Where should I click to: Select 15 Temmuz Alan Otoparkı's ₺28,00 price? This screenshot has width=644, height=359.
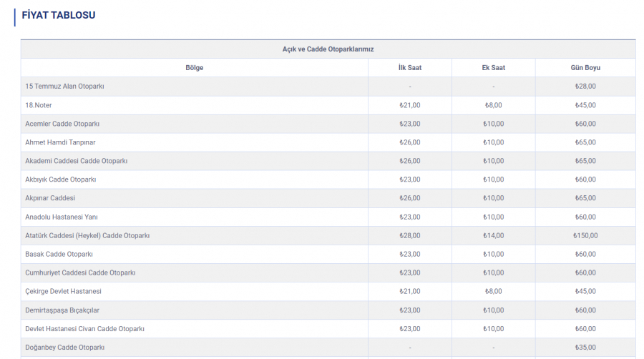point(585,87)
